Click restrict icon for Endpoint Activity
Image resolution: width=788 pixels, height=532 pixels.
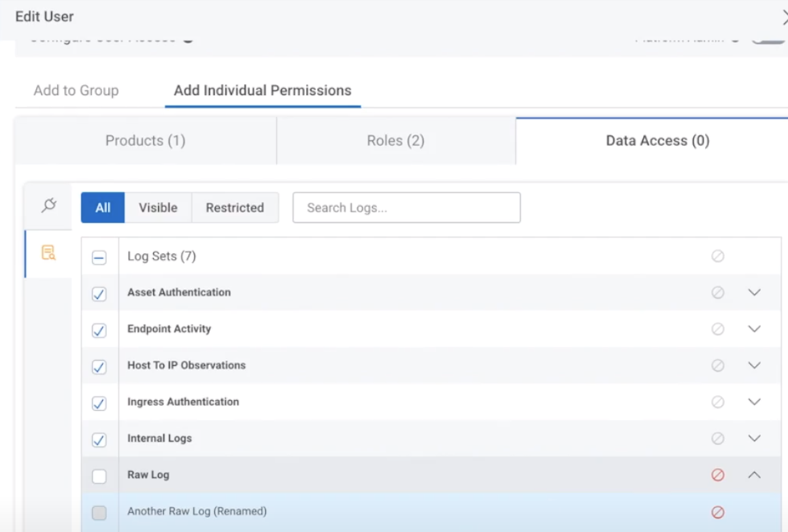[x=717, y=329]
